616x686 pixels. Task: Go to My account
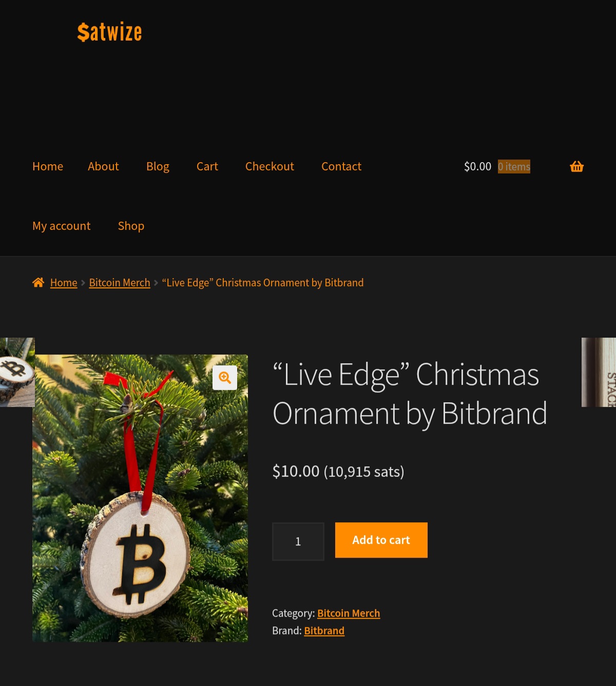[x=61, y=226]
